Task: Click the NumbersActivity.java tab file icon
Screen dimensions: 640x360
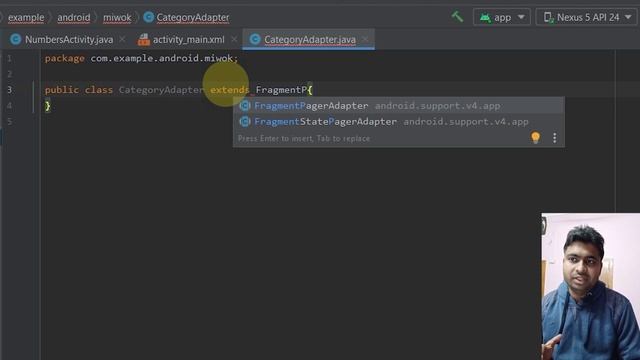Action: (16, 39)
